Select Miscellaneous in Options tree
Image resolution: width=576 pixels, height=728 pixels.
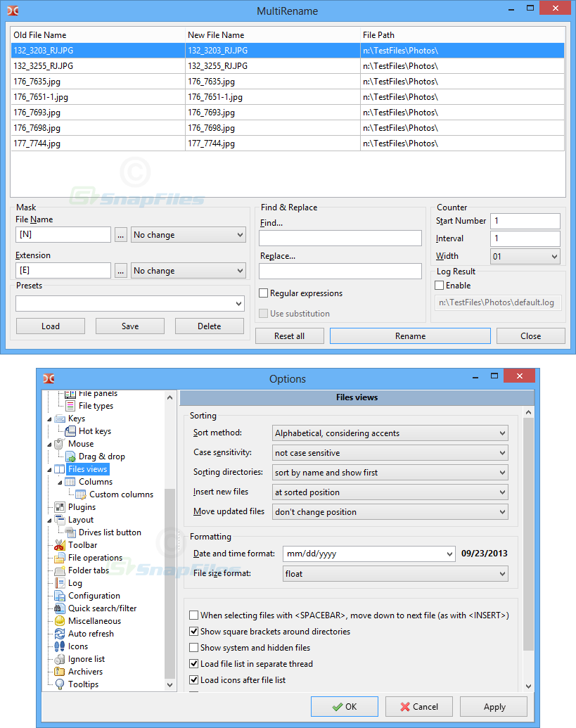[x=94, y=621]
